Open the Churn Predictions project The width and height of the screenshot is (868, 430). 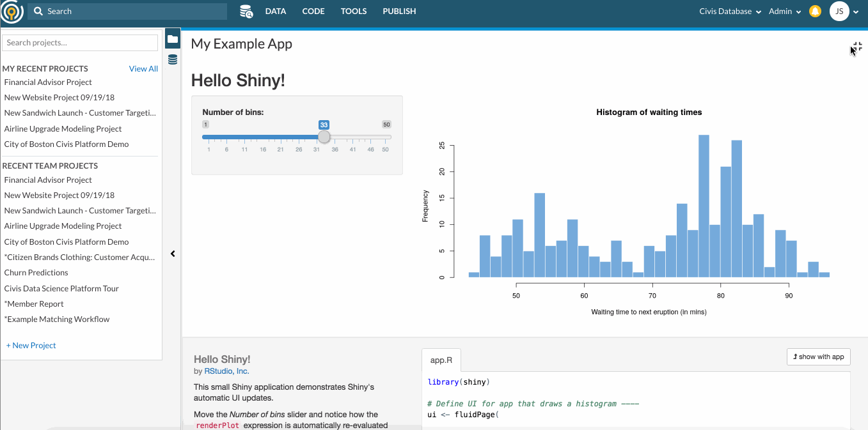(x=36, y=273)
